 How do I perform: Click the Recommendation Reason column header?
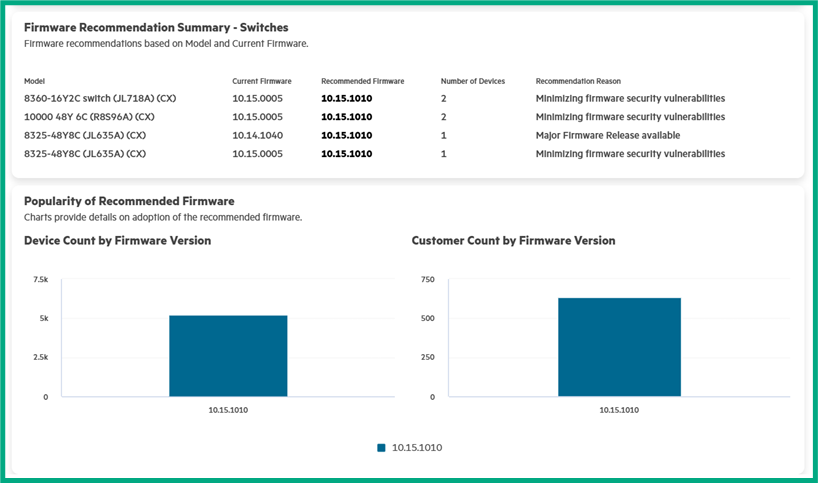tap(578, 81)
